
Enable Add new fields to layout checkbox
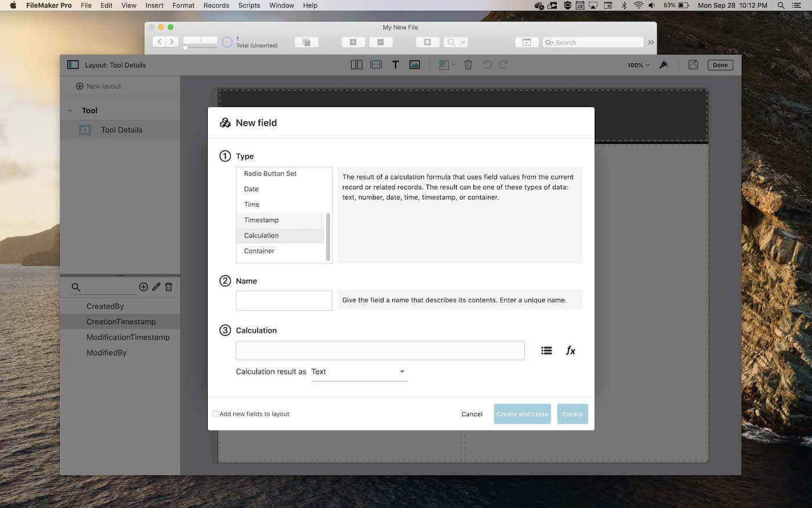[x=215, y=414]
